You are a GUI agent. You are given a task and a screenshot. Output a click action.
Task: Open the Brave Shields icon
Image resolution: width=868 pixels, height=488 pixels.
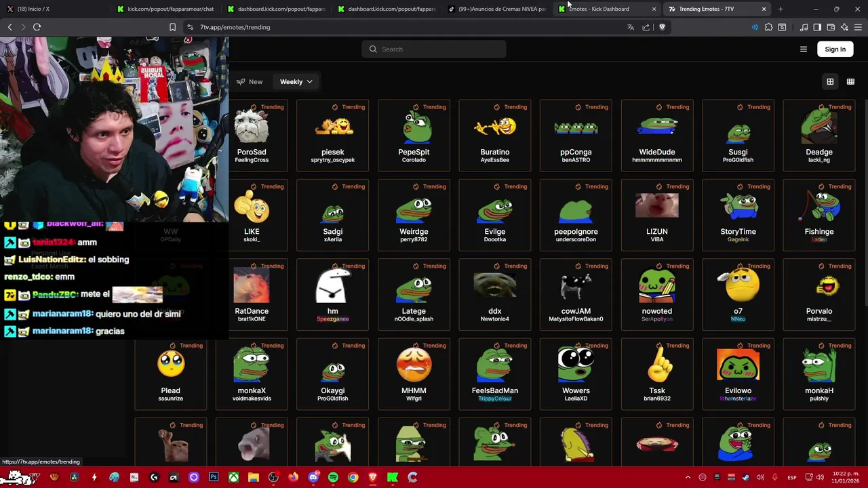662,27
